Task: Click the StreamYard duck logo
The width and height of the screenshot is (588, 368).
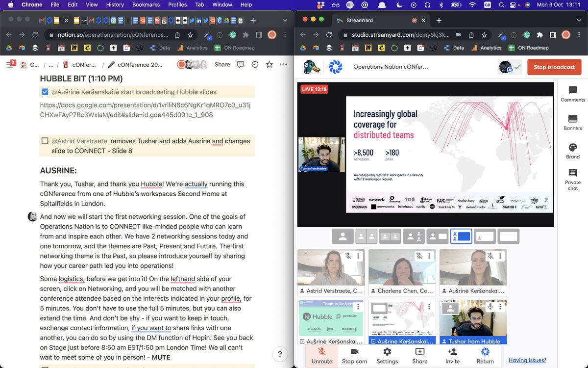Action: tap(311, 67)
